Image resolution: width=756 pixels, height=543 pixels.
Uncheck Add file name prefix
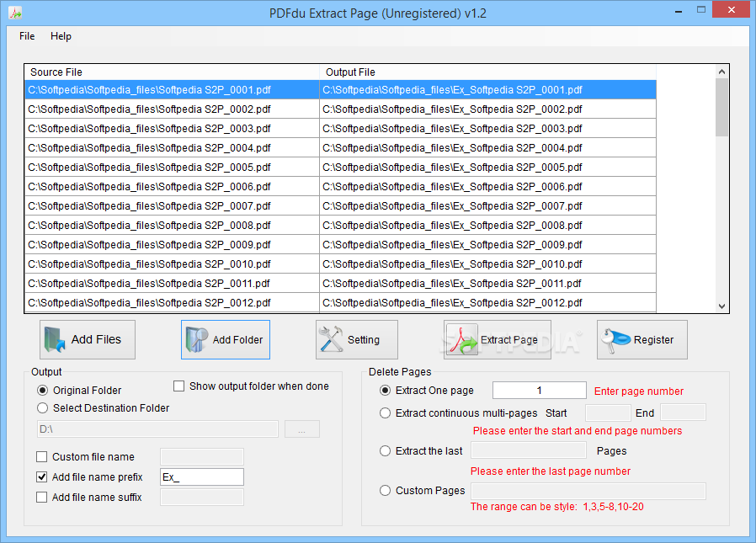click(42, 477)
